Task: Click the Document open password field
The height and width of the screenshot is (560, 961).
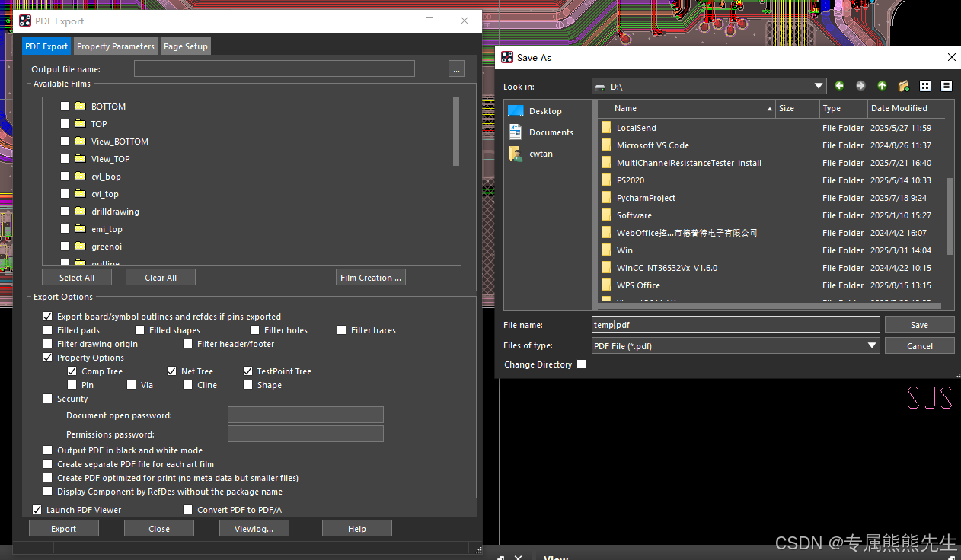Action: (x=305, y=415)
